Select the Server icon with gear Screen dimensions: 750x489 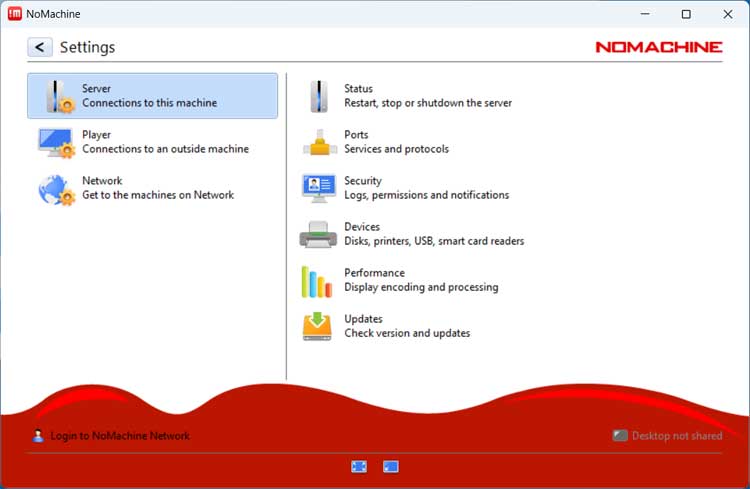60,96
